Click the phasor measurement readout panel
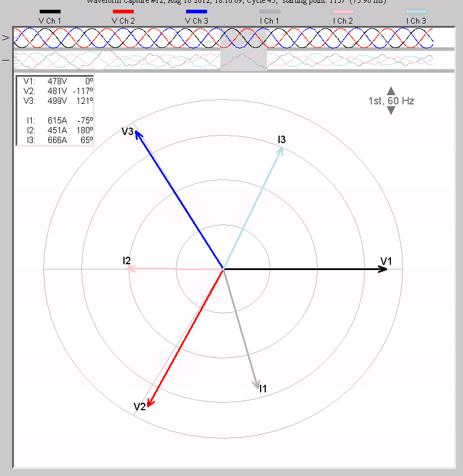This screenshot has width=463, height=476. pos(56,110)
